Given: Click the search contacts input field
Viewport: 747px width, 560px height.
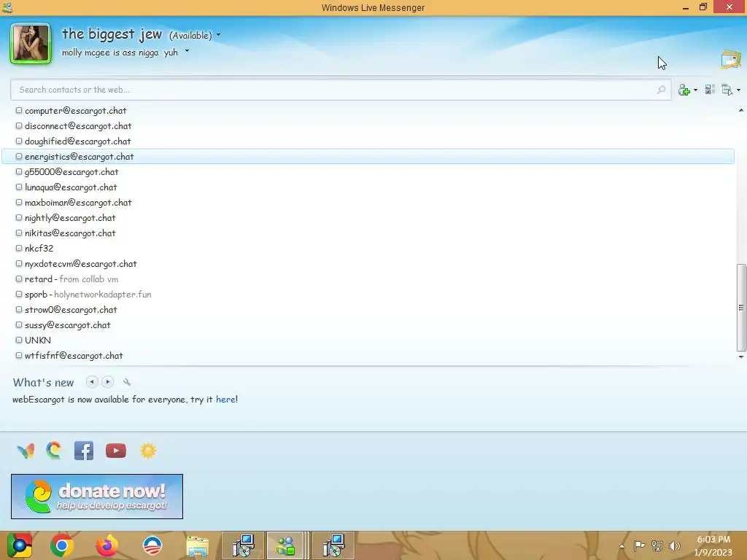Looking at the screenshot, I should point(341,90).
